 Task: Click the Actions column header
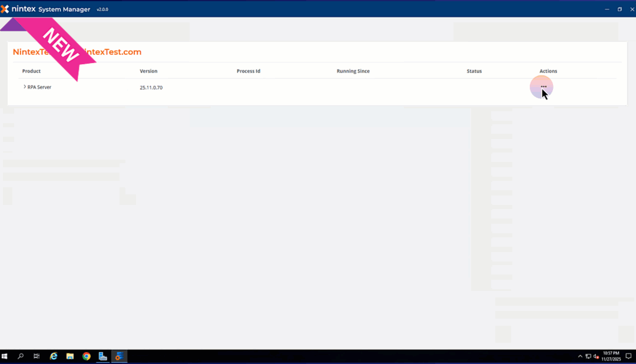[x=548, y=71]
